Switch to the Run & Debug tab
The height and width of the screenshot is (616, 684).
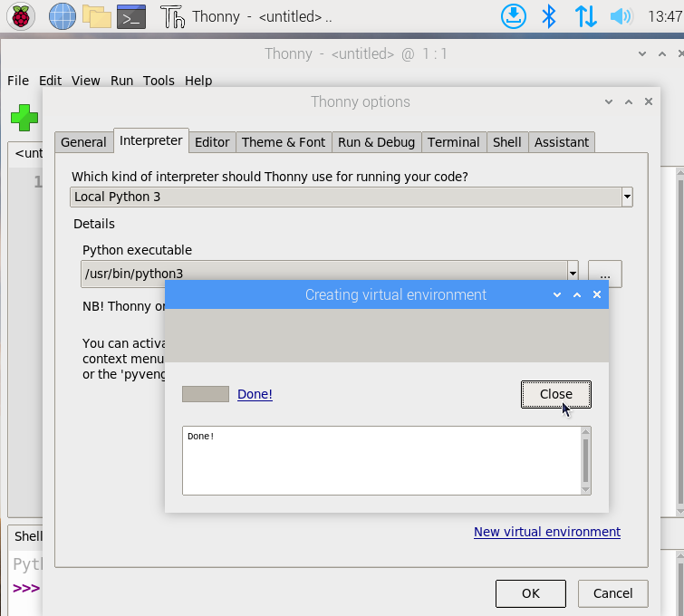[376, 142]
